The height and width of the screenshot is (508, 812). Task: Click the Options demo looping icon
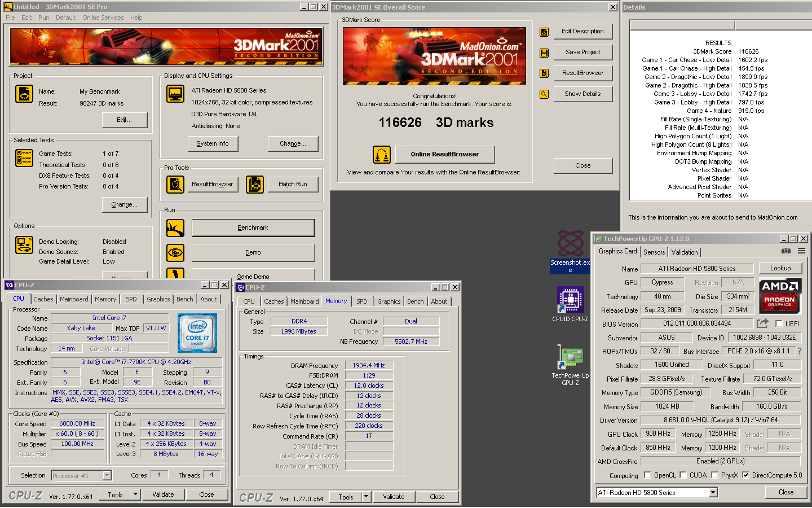point(24,245)
